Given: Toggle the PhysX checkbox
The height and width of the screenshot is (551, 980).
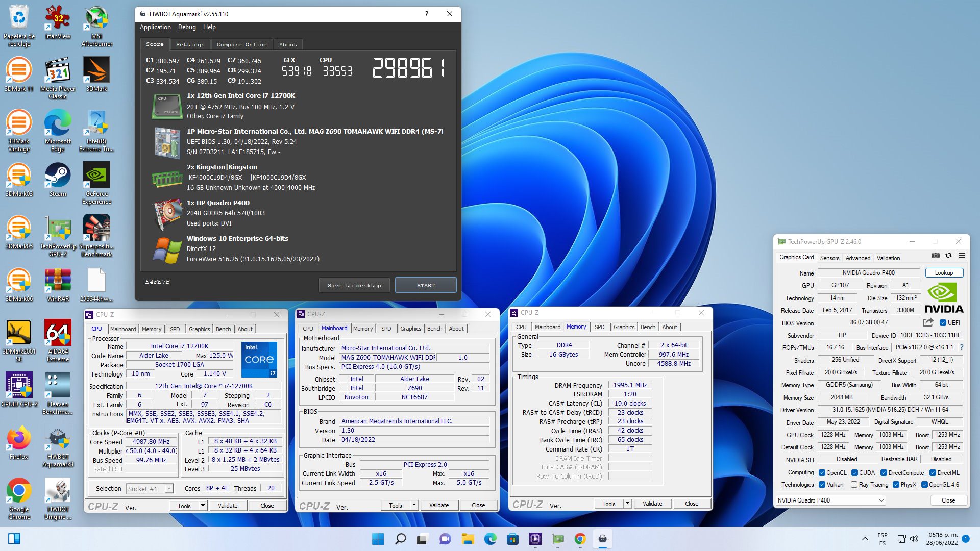Looking at the screenshot, I should click(x=896, y=485).
